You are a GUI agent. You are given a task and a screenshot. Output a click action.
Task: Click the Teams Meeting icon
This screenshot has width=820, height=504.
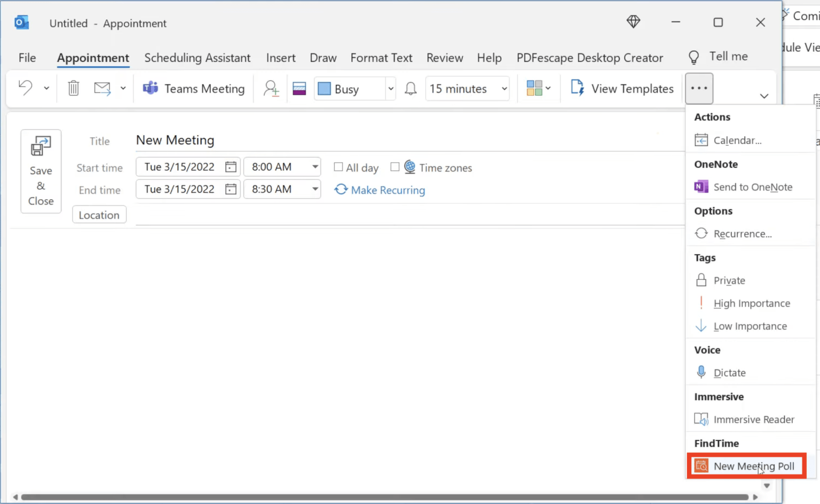click(151, 88)
